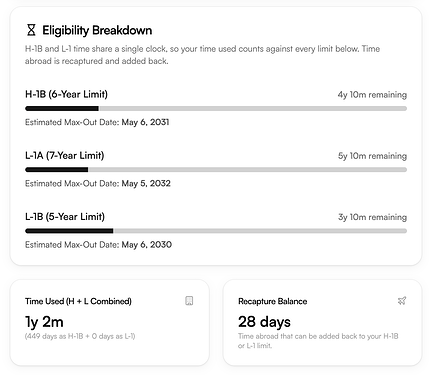Select max-out date May 5, 2032
429x375 pixels.
coord(146,184)
